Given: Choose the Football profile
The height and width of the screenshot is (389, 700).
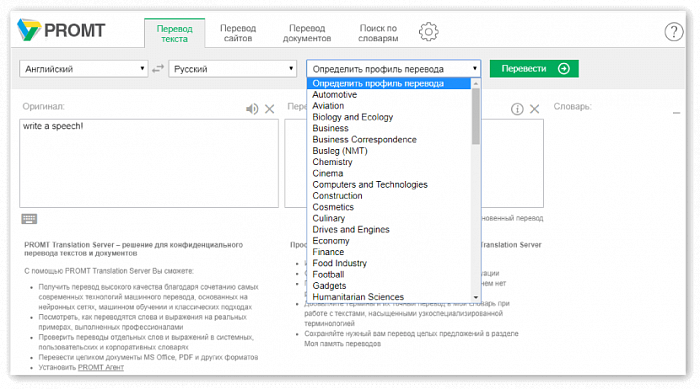Looking at the screenshot, I should [x=389, y=274].
